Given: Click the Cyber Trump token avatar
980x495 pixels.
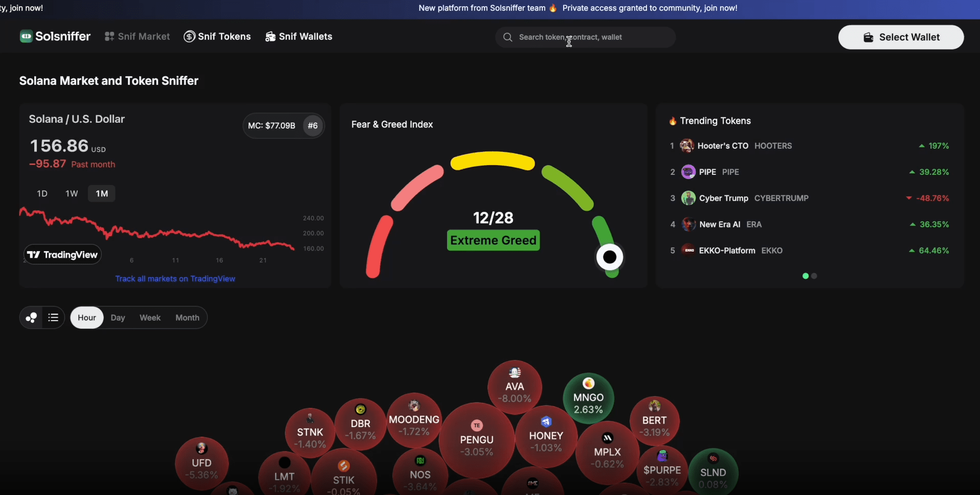Looking at the screenshot, I should 688,198.
